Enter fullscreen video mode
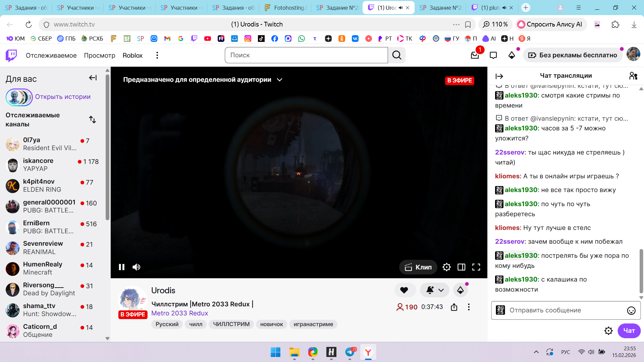 (476, 267)
